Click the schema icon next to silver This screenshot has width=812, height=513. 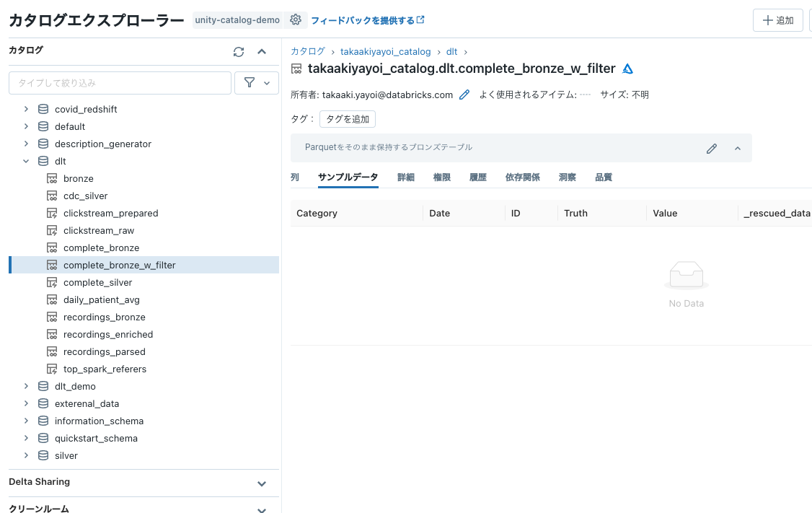pyautogui.click(x=43, y=455)
